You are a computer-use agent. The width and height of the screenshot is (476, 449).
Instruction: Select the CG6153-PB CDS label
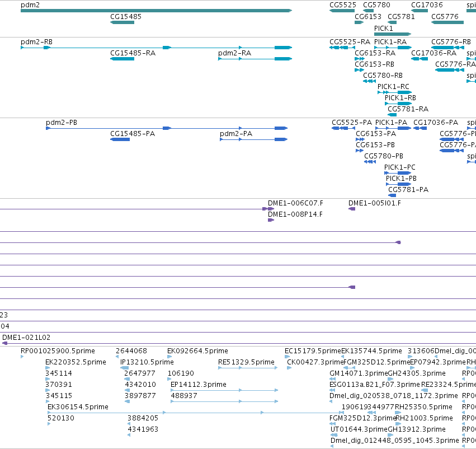(x=375, y=145)
